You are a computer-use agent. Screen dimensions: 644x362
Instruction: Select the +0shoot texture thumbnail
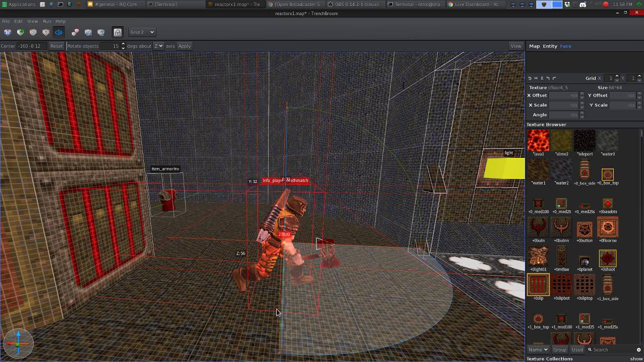[608, 258]
